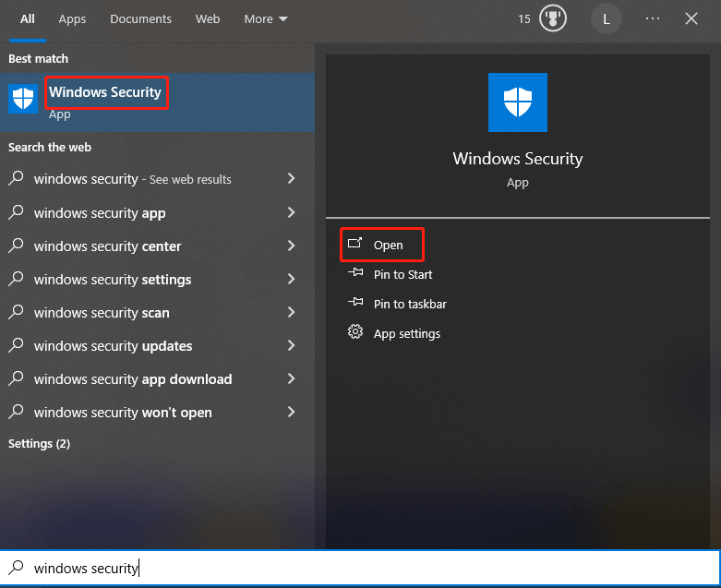Expand chevron for 'windows security updates'
The height and width of the screenshot is (588, 721).
(291, 345)
